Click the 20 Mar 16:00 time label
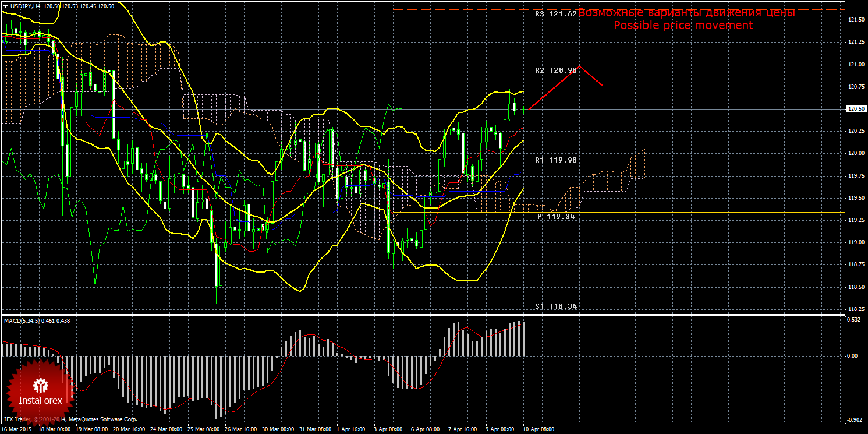Screen dimensions: 868x434 129,430
